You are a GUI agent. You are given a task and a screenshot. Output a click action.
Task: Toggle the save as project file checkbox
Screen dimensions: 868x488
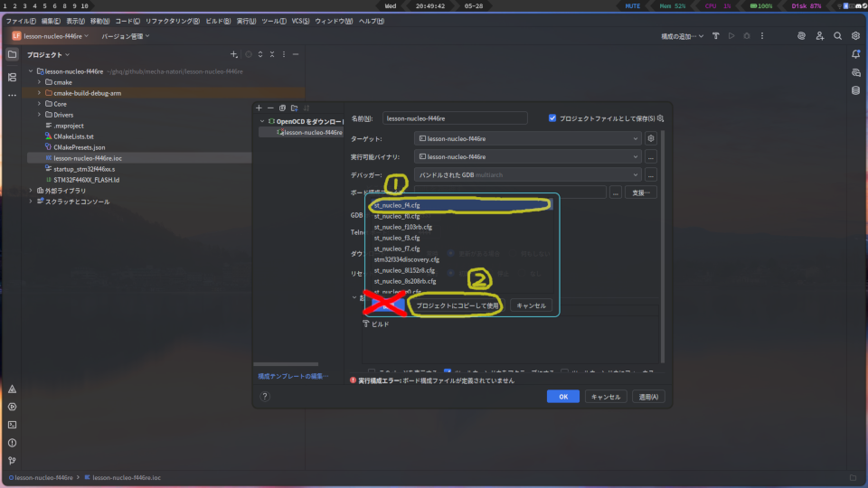point(552,117)
